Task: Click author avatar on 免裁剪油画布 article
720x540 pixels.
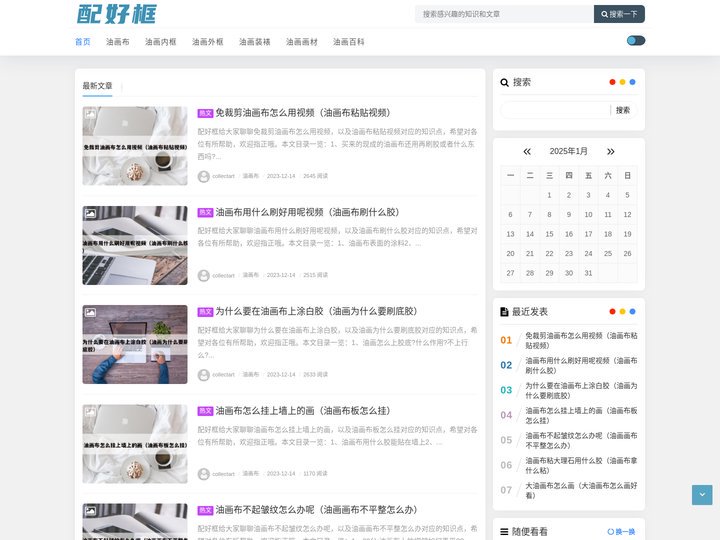Action: pos(203,176)
